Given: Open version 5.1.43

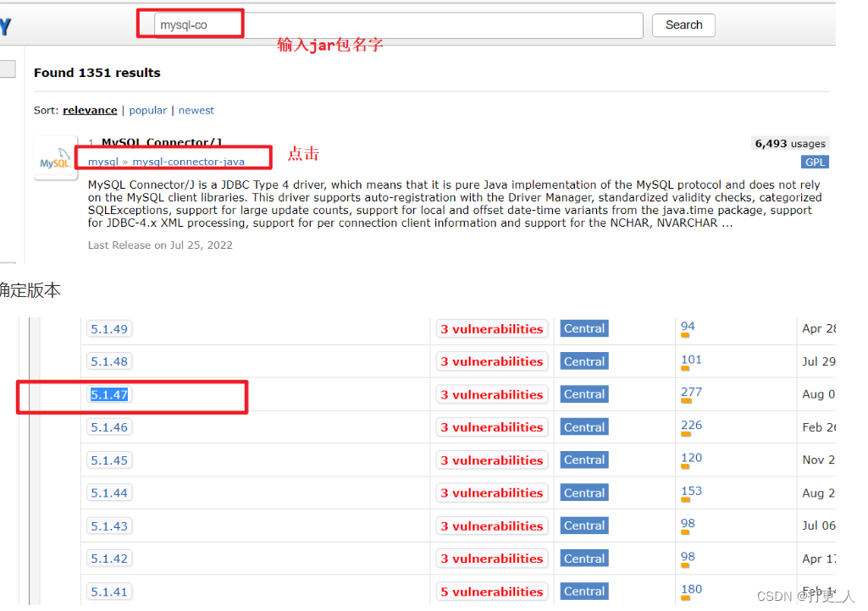Looking at the screenshot, I should (x=109, y=526).
